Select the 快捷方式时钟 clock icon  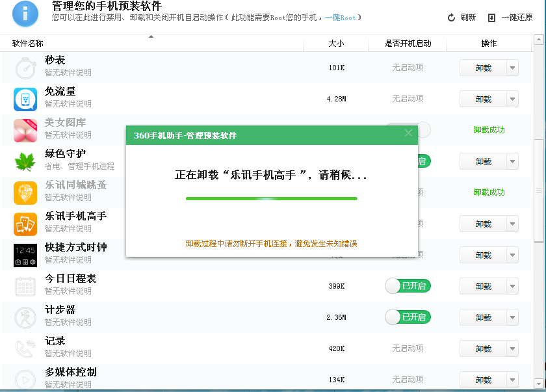pyautogui.click(x=25, y=255)
